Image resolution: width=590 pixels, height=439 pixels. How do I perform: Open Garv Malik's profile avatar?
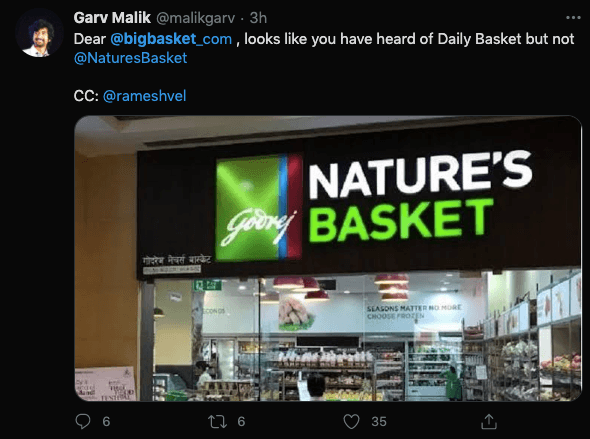pyautogui.click(x=40, y=33)
